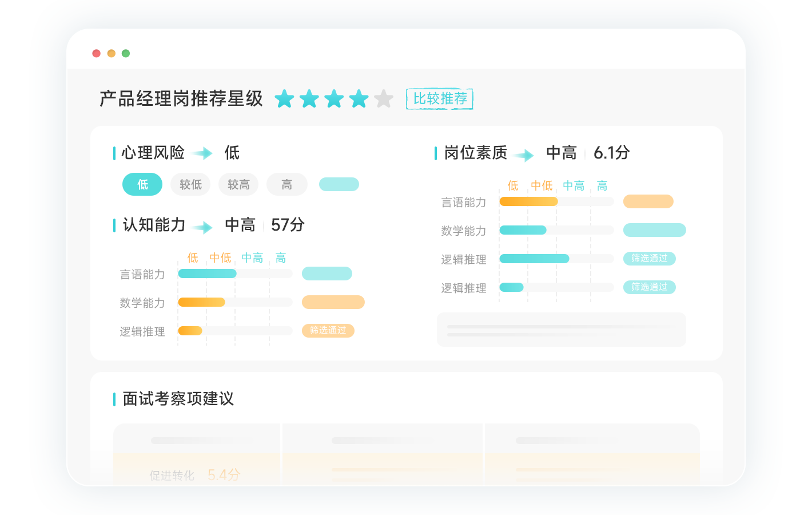Click the 数学能力 teal bar under 岗位素质
The width and height of the screenshot is (812, 515).
[523, 230]
